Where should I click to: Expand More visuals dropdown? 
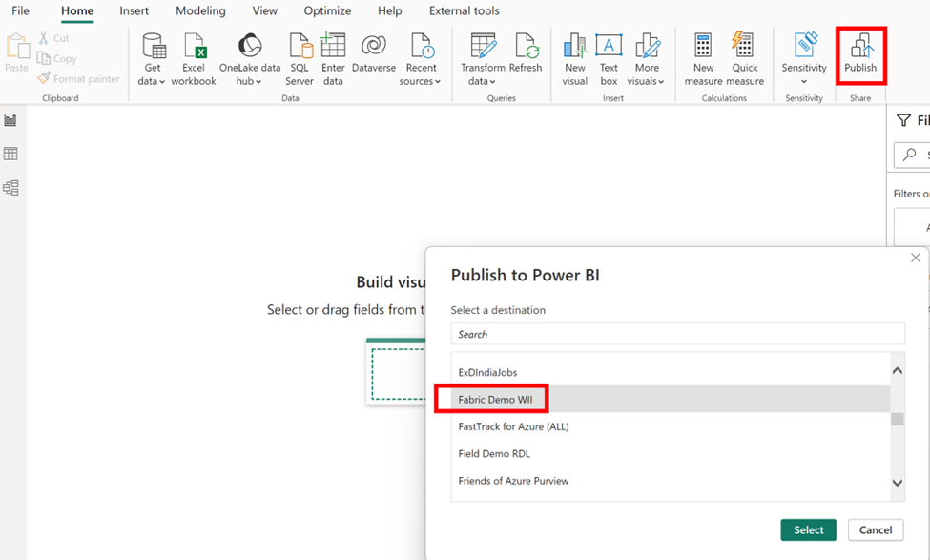(x=647, y=59)
